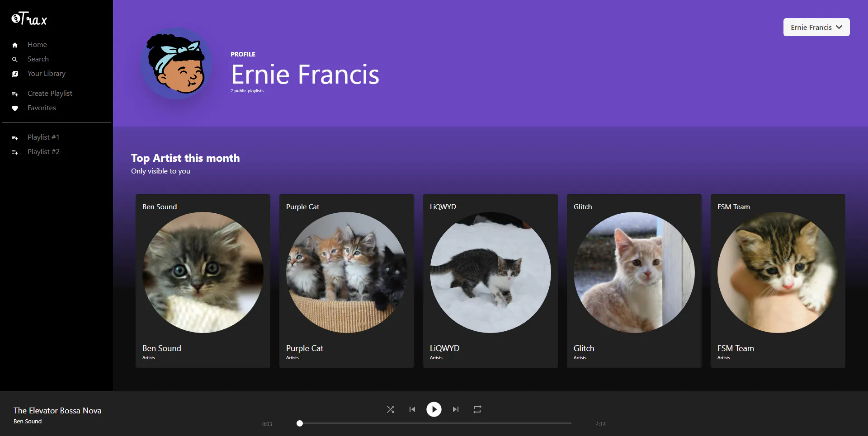Enable shuffle playback
This screenshot has width=868, height=436.
tap(391, 409)
